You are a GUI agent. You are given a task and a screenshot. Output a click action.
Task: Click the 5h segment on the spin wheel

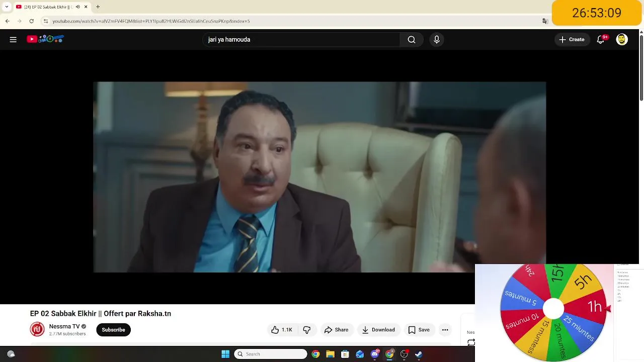tap(584, 282)
